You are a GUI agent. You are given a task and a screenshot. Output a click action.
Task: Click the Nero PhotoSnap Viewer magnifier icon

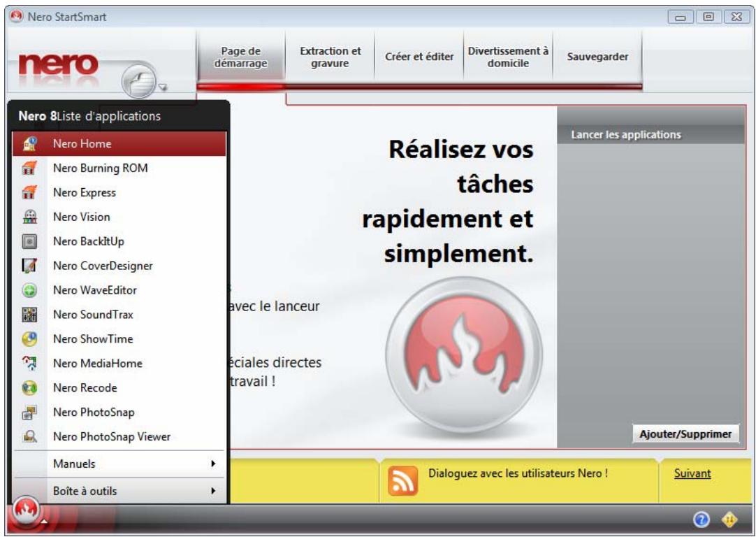coord(29,436)
